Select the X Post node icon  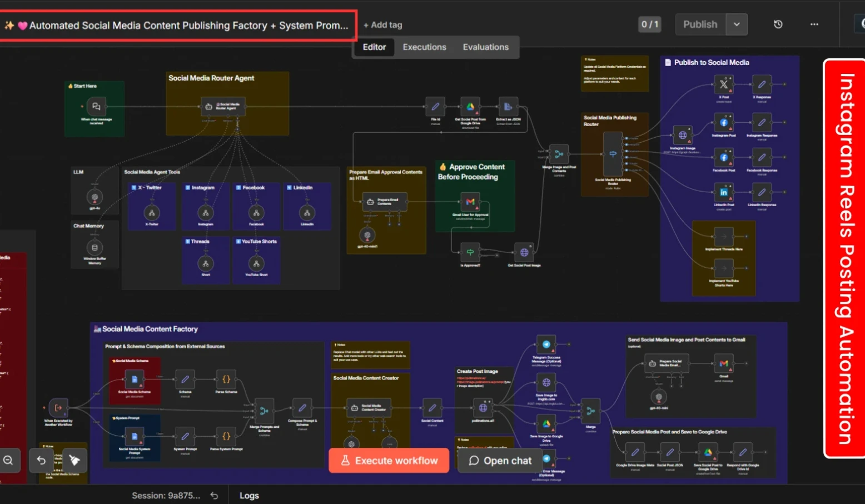[723, 84]
